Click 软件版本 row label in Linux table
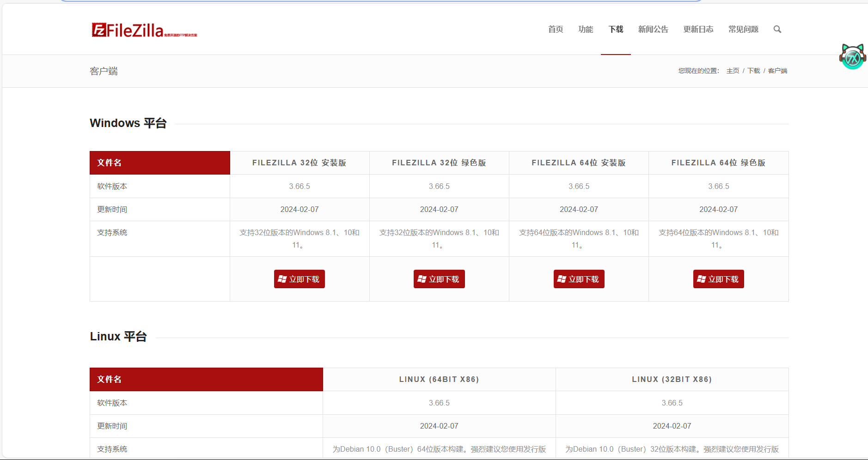868x460 pixels. point(112,403)
